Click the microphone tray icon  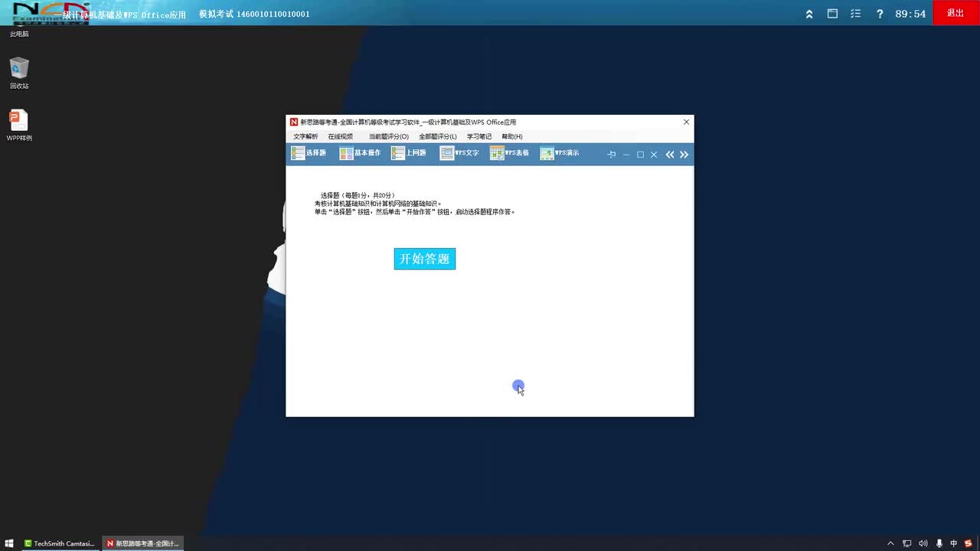tap(939, 543)
